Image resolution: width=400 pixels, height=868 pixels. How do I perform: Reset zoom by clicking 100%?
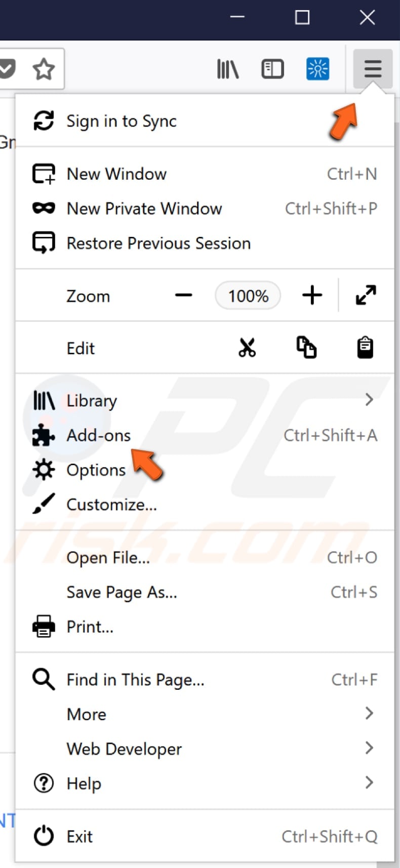[x=248, y=296]
